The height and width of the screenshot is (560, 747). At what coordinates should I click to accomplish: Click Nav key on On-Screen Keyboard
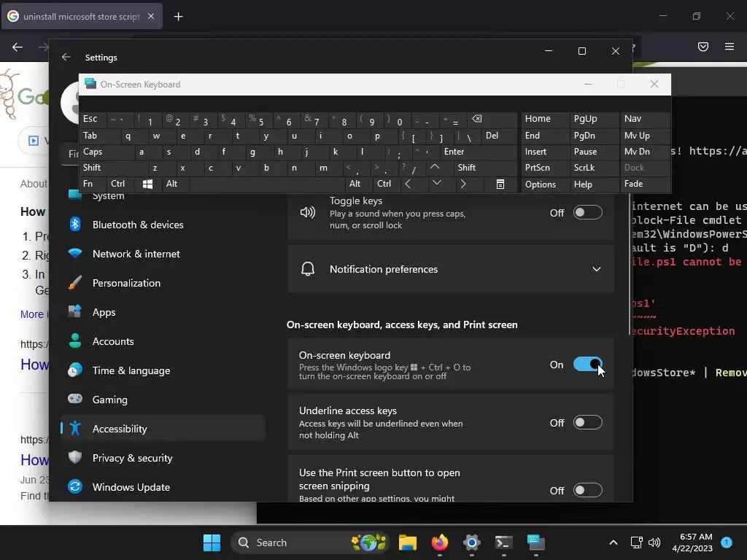645,119
